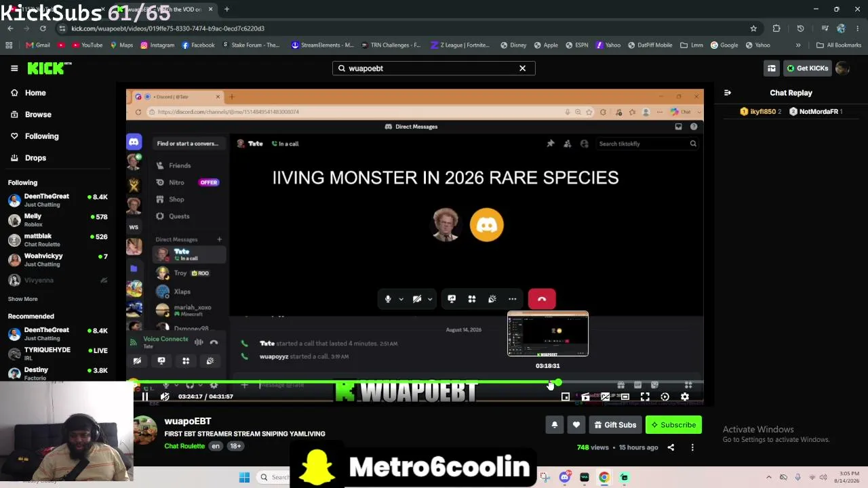The image size is (868, 488).
Task: Open the Kick user profile avatar
Action: [x=842, y=68]
